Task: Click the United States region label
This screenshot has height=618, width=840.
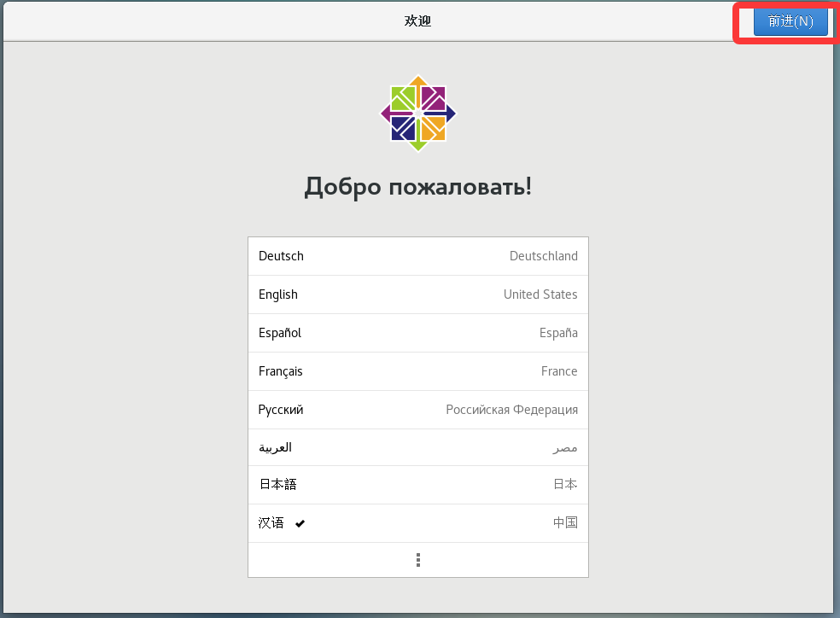Action: click(x=540, y=294)
